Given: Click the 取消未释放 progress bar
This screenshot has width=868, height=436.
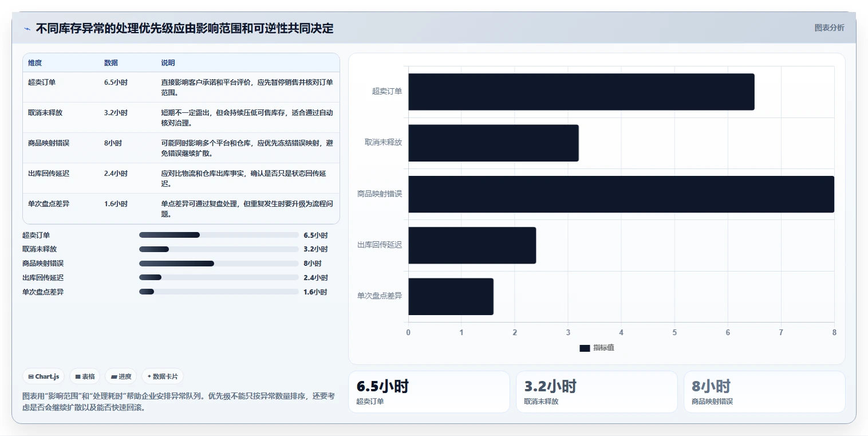Looking at the screenshot, I should [219, 249].
